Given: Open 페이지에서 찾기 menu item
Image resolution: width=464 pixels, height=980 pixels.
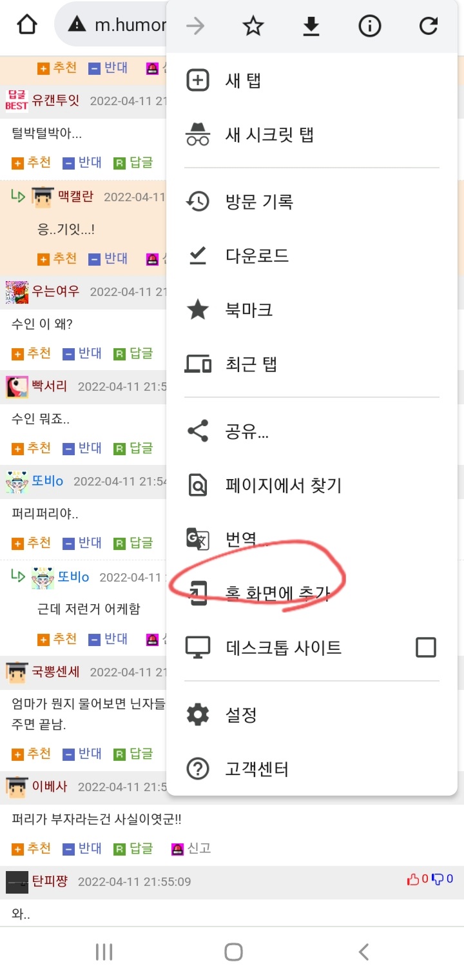Looking at the screenshot, I should (312, 485).
